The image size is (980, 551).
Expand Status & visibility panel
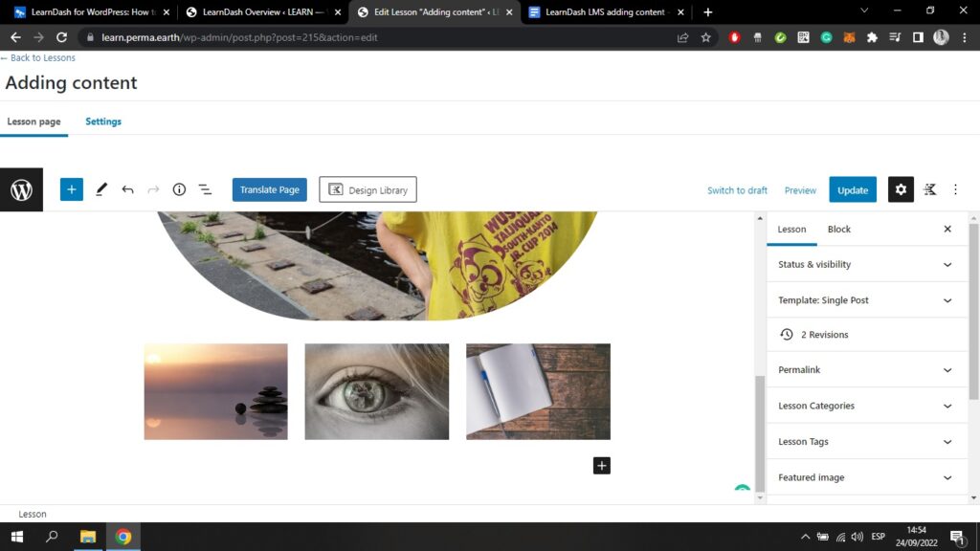point(865,264)
